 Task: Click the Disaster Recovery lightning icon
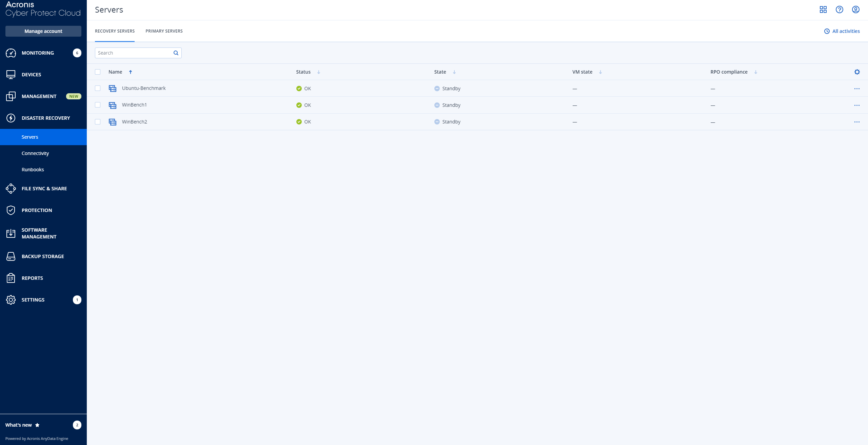pyautogui.click(x=11, y=118)
